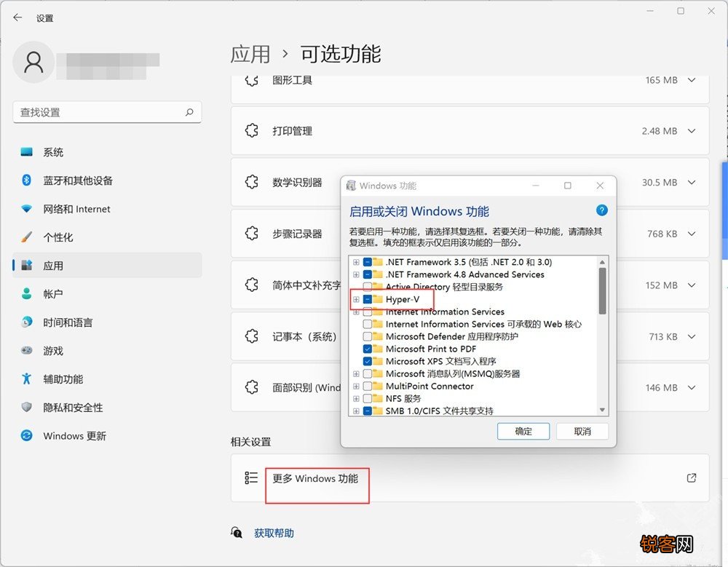Close the Windows 功能 dialog
Screen dimensions: 728x567
pos(600,186)
